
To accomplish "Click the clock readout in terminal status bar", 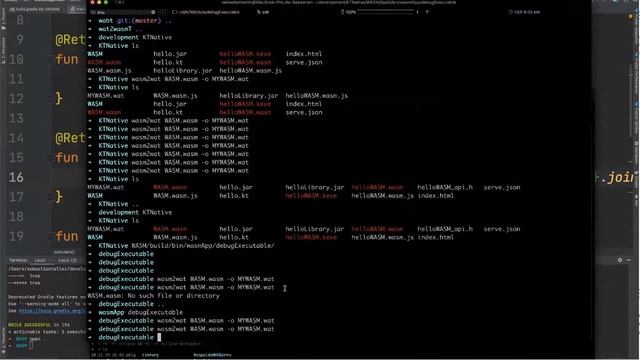I will [524, 12].
